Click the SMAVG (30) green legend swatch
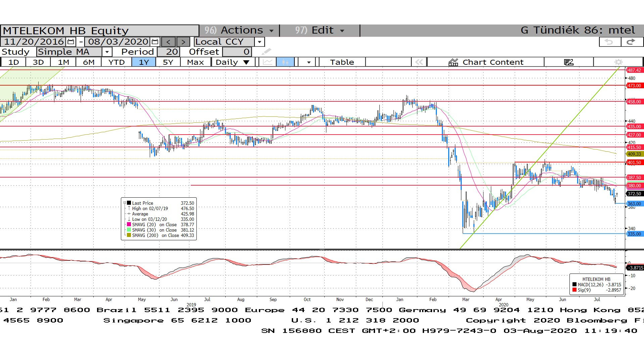Viewport: 644px width, 344px height. click(x=129, y=230)
